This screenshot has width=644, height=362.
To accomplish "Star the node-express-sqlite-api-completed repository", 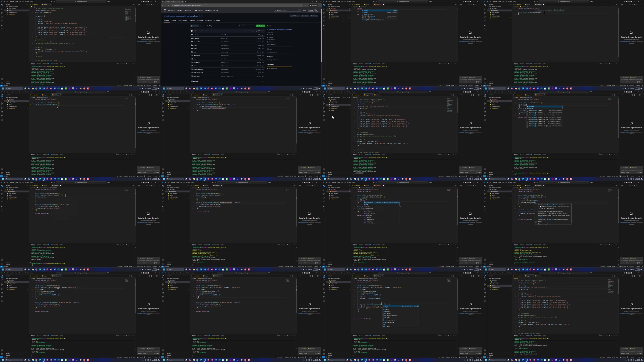I will tap(314, 16).
